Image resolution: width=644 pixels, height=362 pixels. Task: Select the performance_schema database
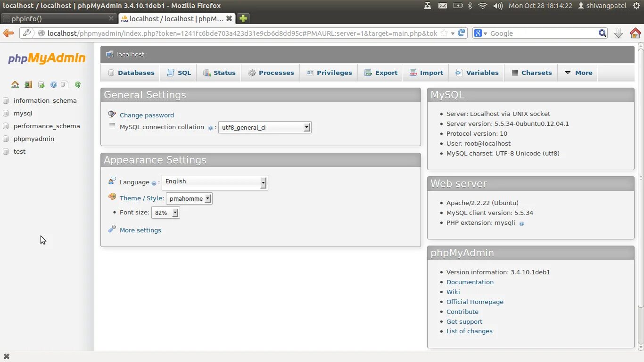[47, 126]
